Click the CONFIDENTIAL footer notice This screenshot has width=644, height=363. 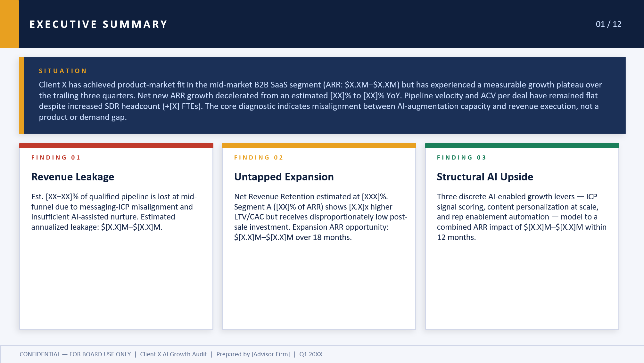point(75,354)
